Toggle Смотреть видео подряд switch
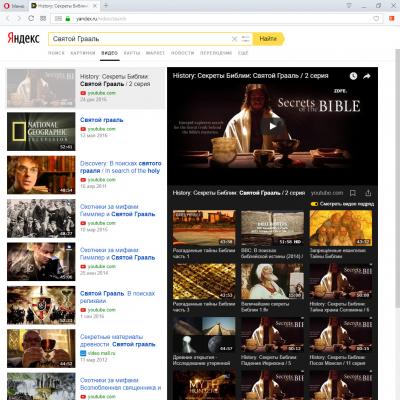The height and width of the screenshot is (400, 400). pos(314,204)
